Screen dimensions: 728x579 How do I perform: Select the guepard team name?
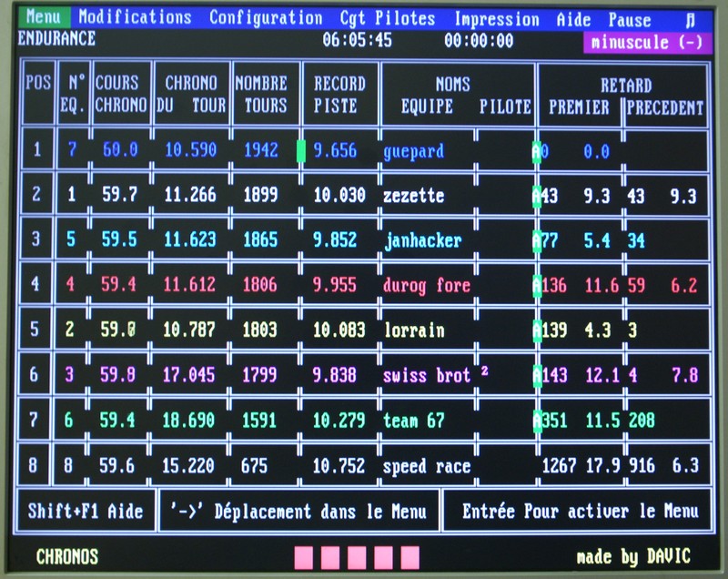pyautogui.click(x=413, y=151)
